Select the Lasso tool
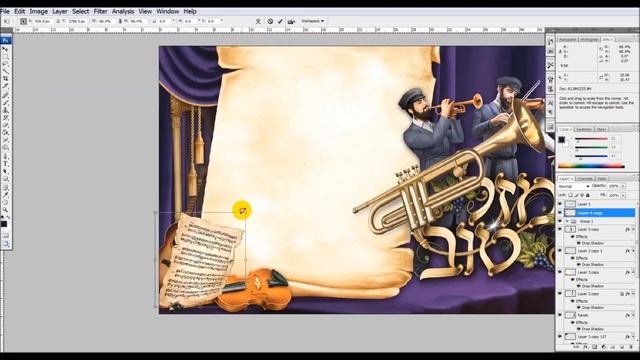Viewport: 640px width, 360px height. 6,64
